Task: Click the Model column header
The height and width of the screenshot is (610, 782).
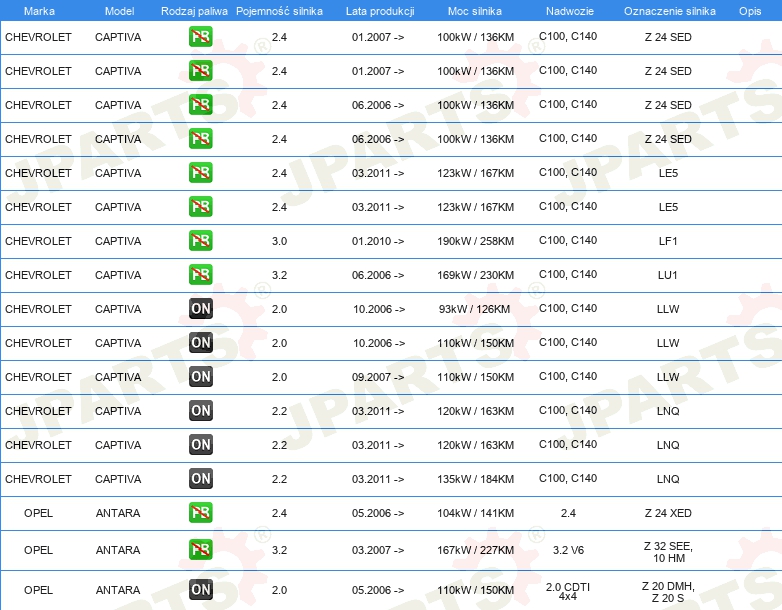Action: pyautogui.click(x=119, y=11)
